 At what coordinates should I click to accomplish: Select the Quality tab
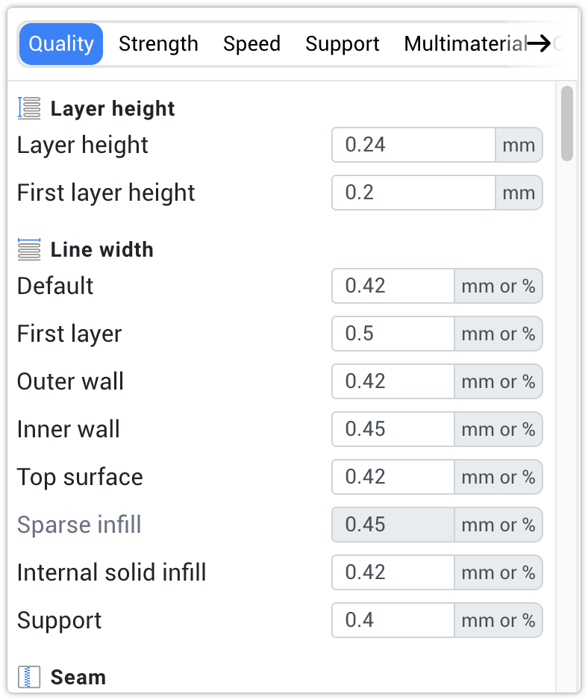click(60, 44)
